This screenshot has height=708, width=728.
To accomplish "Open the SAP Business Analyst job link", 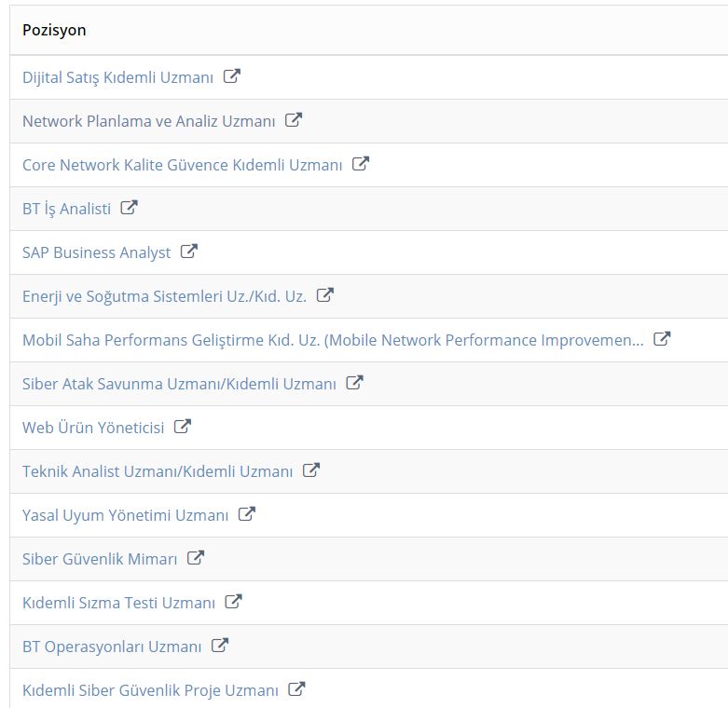I will point(97,252).
